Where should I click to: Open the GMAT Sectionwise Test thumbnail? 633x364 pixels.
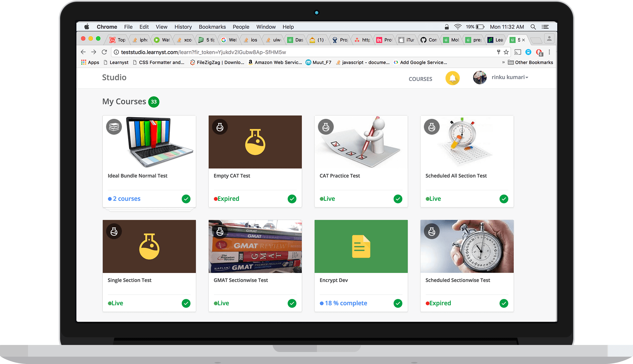(x=255, y=246)
